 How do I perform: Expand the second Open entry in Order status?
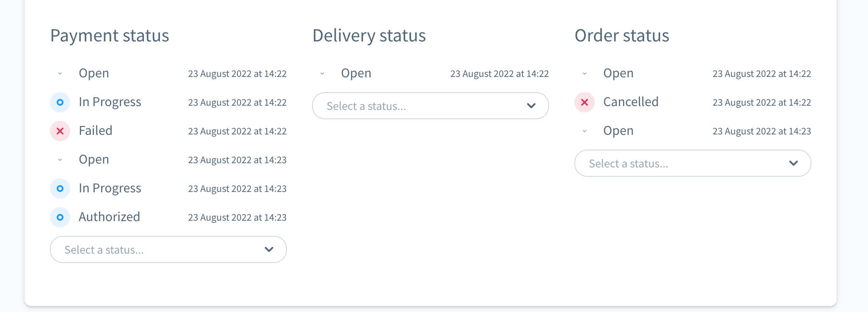[584, 131]
